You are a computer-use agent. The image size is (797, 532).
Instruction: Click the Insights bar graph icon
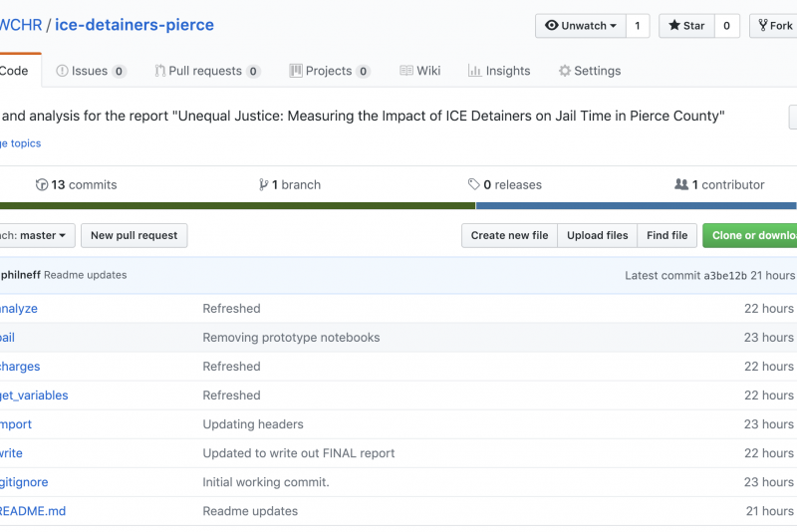(x=474, y=71)
